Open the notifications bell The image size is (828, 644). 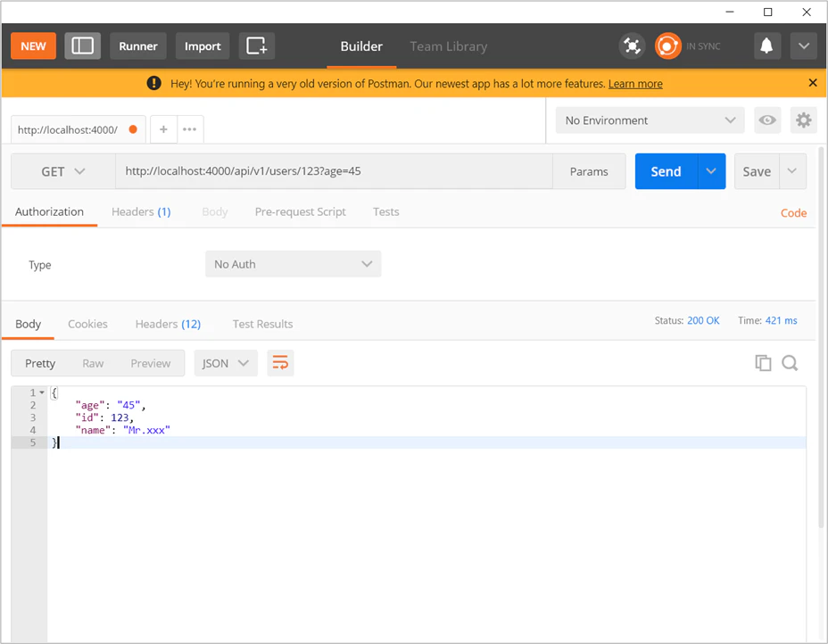tap(766, 45)
